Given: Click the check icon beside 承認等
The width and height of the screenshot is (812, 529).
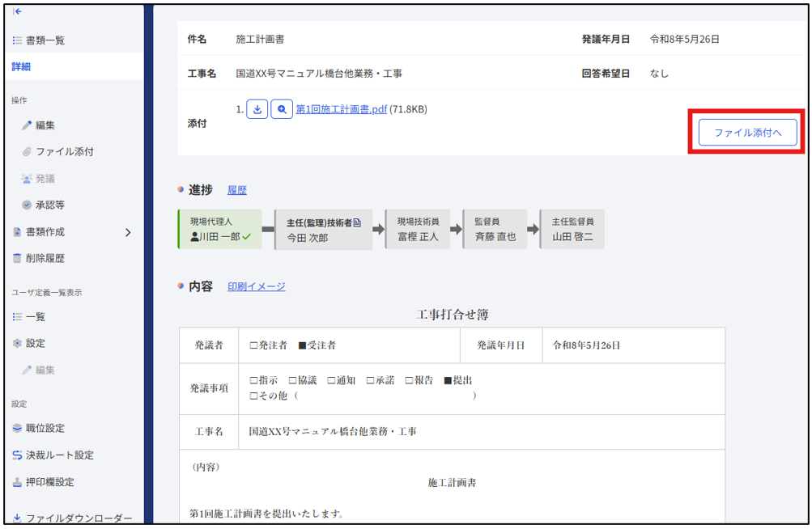Looking at the screenshot, I should (27, 205).
